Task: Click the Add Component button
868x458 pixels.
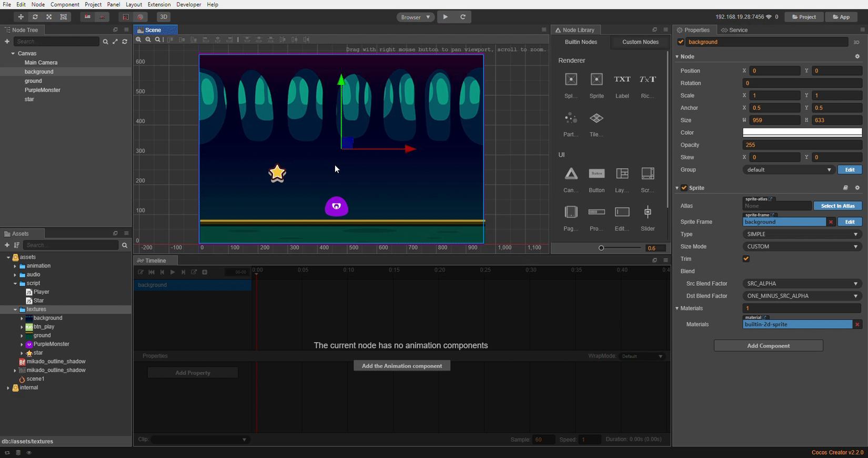Action: [768, 346]
